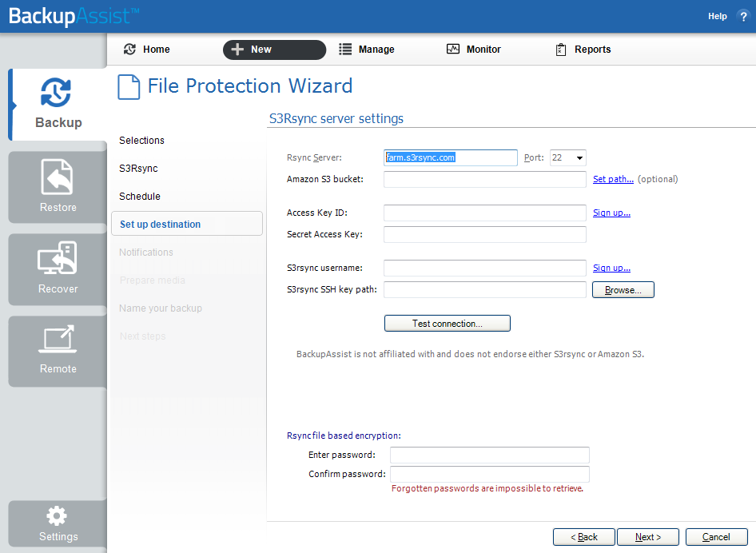
Task: Click the Access Key ID field
Action: pyautogui.click(x=485, y=213)
